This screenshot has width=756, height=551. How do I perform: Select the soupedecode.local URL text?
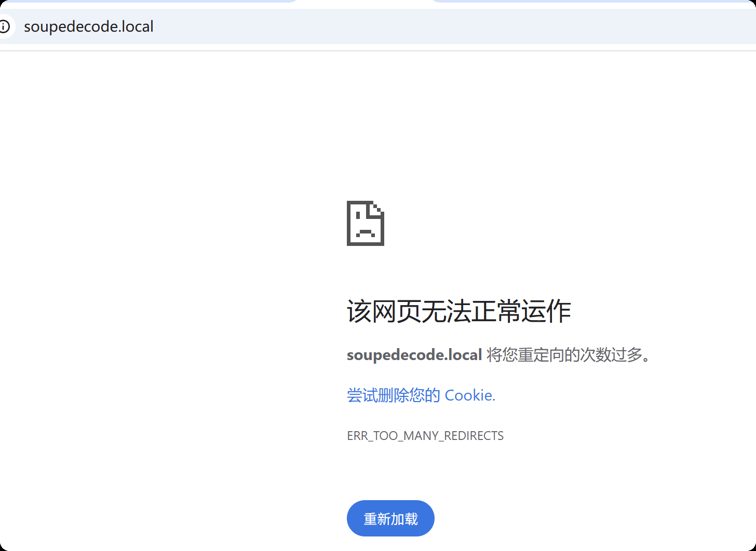click(89, 26)
